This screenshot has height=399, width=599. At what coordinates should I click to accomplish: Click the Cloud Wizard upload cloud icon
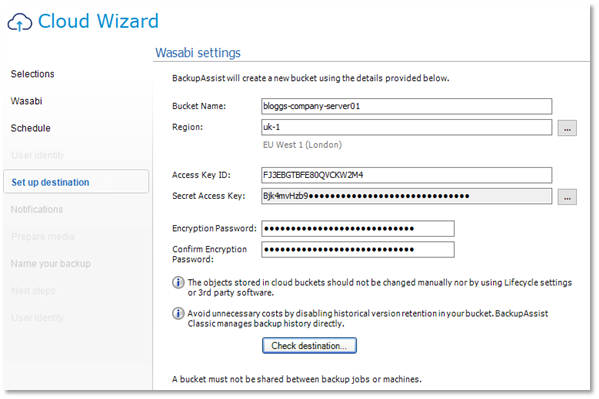pyautogui.click(x=20, y=22)
